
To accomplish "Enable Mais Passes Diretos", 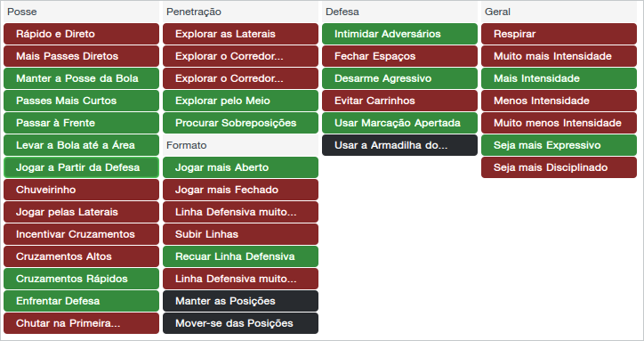I will coord(81,56).
